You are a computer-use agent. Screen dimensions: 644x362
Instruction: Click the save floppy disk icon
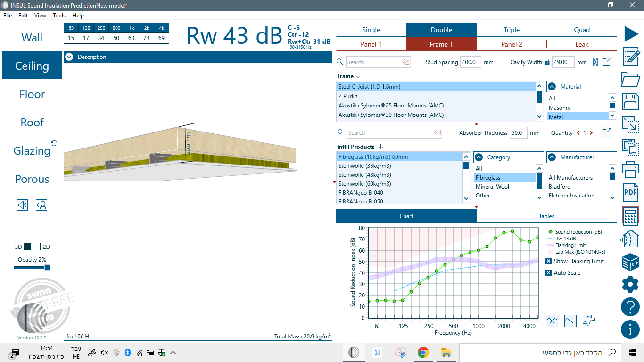(630, 102)
